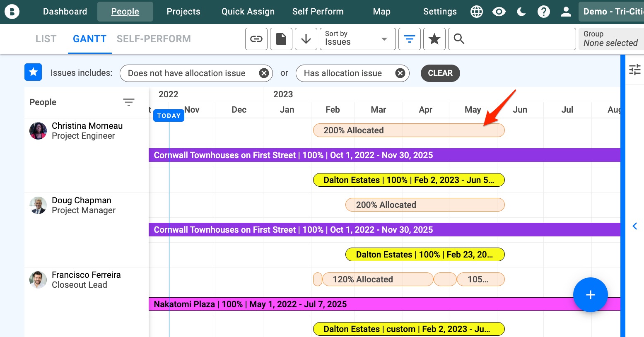
Task: Switch to the LIST tab
Action: [x=46, y=39]
